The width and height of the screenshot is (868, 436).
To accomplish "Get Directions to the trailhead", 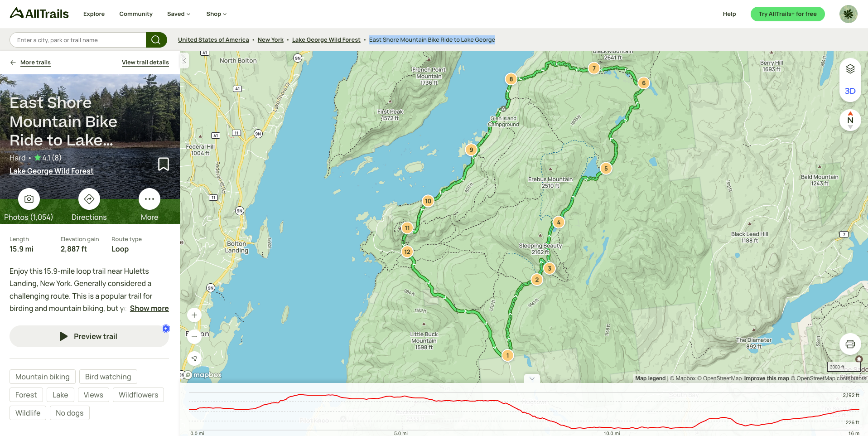I will [x=89, y=199].
